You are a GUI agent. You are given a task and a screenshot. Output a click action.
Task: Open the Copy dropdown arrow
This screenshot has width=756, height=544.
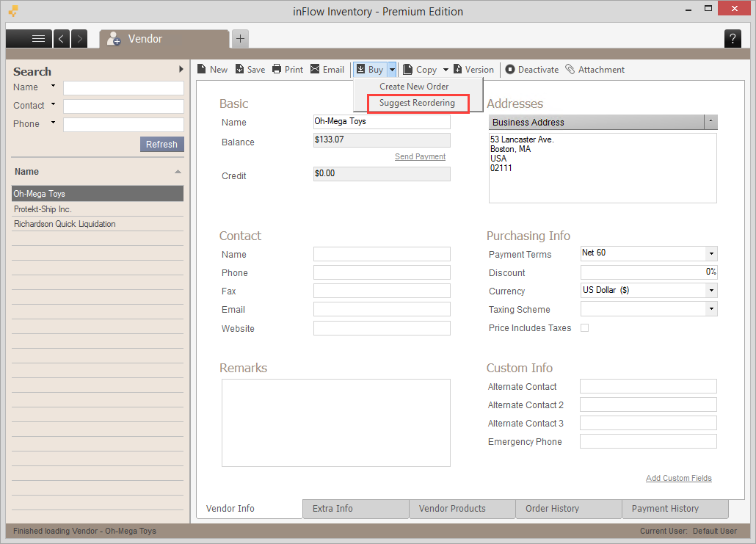[x=446, y=70]
